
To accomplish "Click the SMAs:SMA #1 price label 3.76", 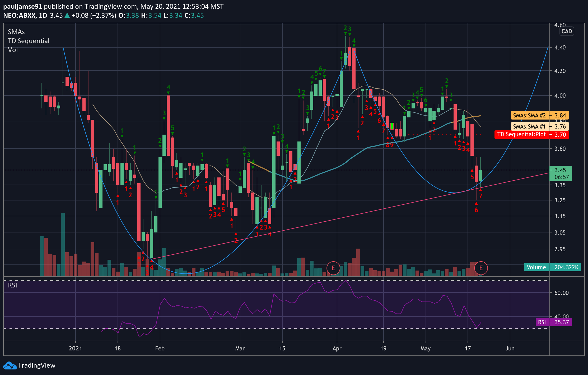I will pyautogui.click(x=540, y=126).
